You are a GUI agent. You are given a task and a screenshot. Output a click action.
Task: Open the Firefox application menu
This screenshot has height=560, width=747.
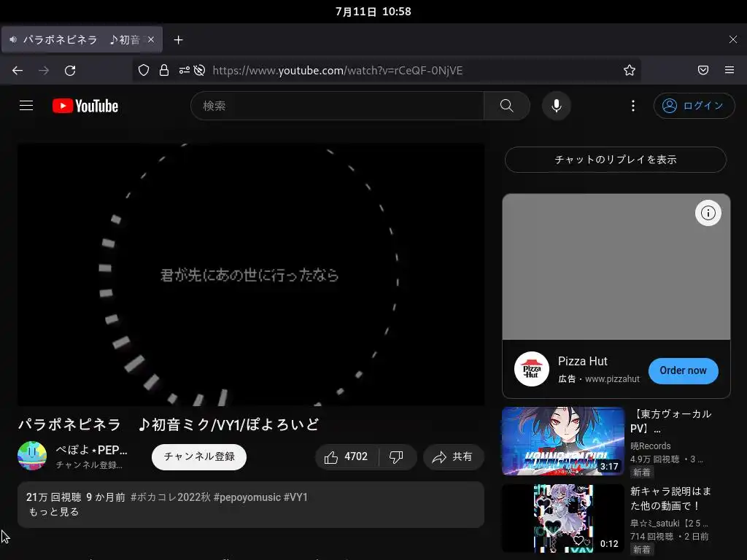coord(729,70)
